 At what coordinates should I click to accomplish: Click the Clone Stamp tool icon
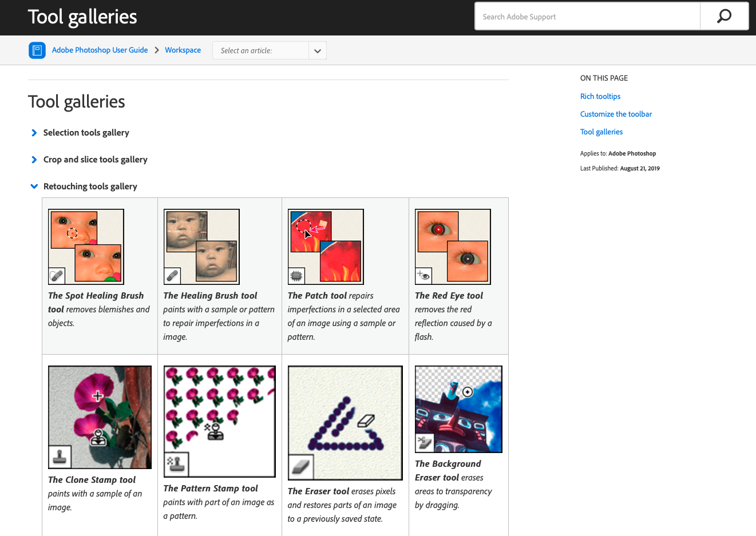point(60,456)
